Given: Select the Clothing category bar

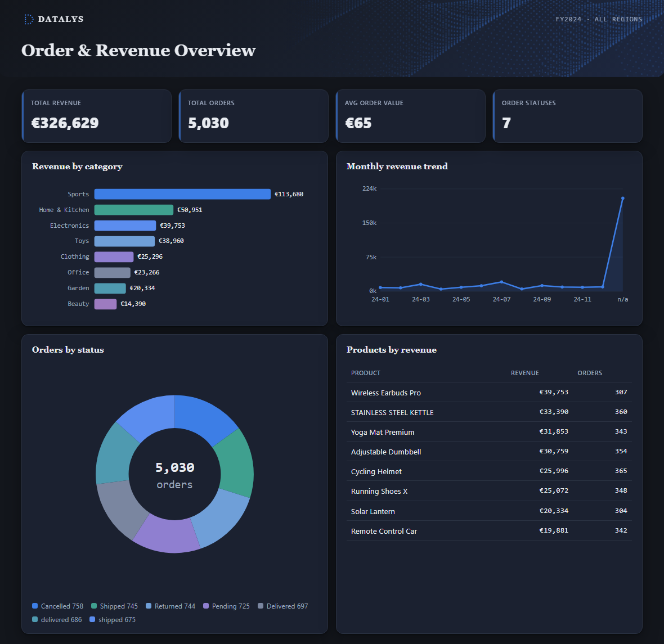Looking at the screenshot, I should 114,256.
